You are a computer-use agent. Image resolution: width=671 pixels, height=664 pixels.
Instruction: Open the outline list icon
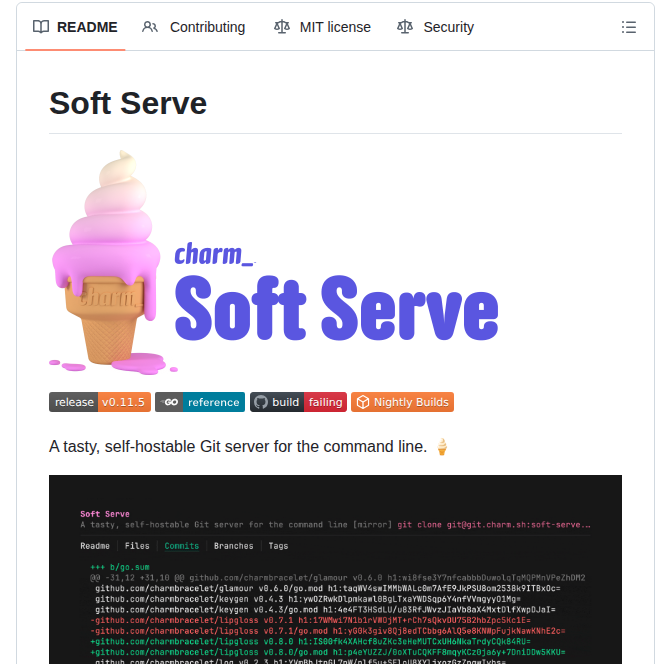[x=629, y=27]
